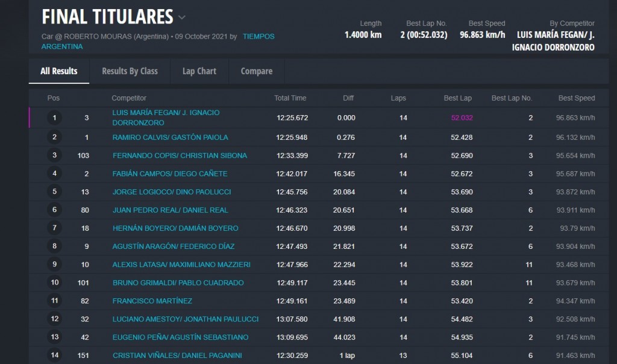Select header best speed 96.863 km/h
This screenshot has height=364, width=617.
click(483, 34)
